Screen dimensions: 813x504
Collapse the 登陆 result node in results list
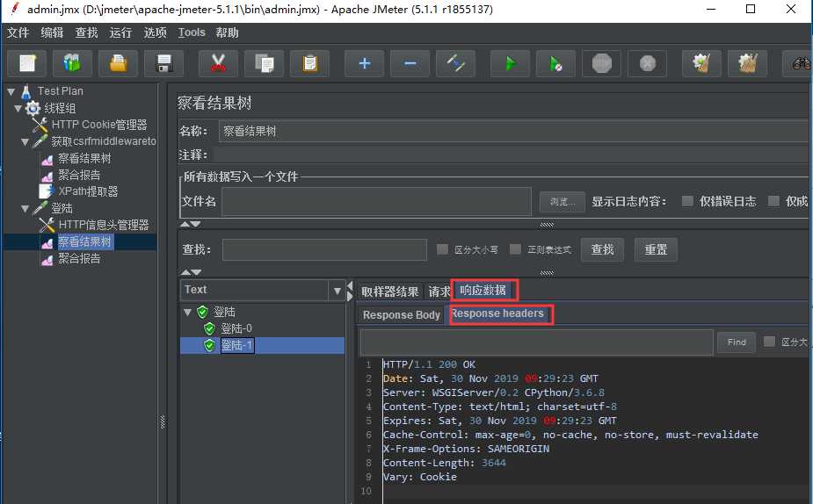point(188,313)
